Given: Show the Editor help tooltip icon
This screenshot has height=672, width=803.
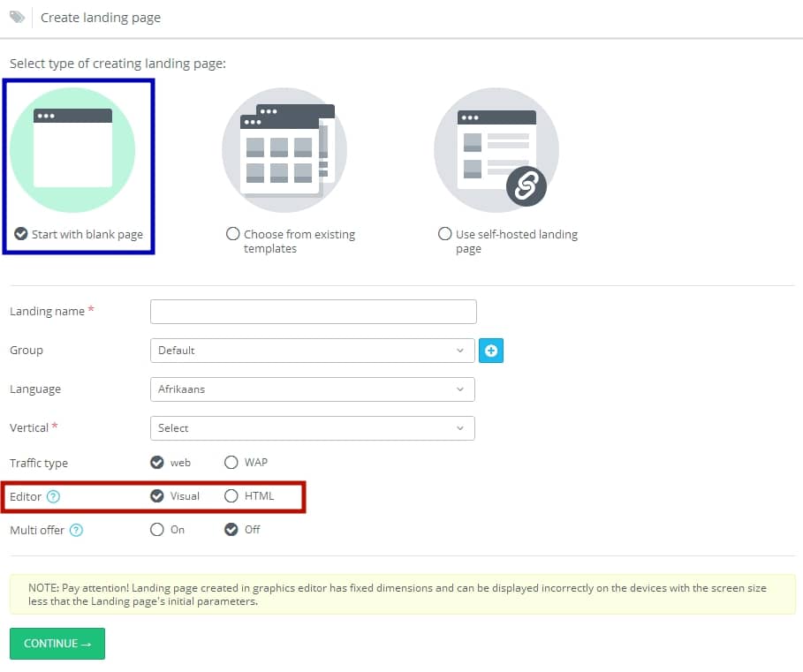Looking at the screenshot, I should click(x=53, y=496).
